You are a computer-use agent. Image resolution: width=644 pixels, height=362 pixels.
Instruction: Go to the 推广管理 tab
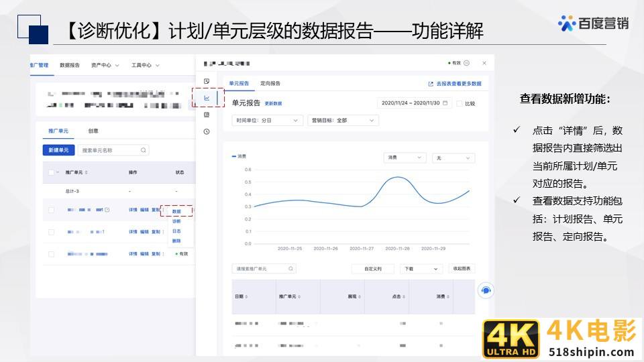pos(39,65)
